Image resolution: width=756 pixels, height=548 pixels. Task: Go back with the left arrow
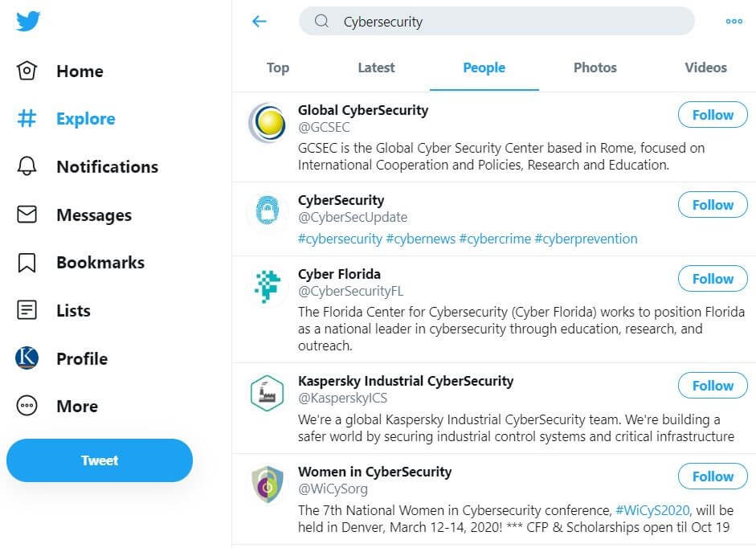pos(259,21)
